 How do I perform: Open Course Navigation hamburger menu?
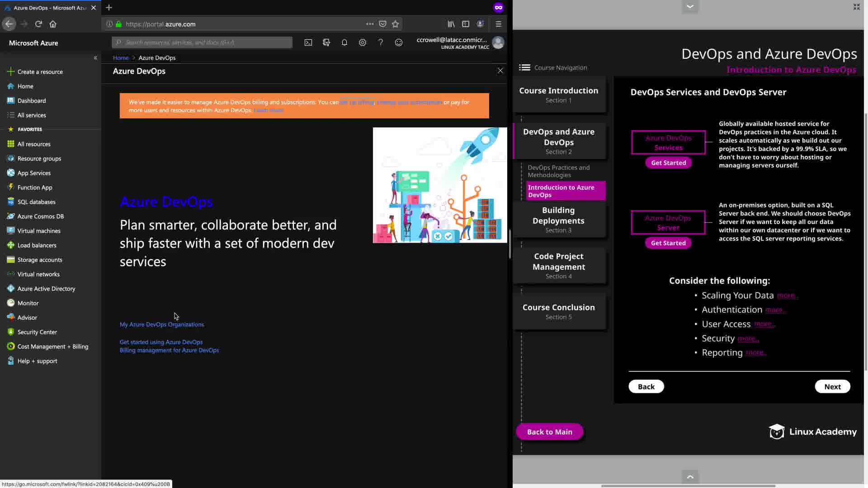pos(524,68)
